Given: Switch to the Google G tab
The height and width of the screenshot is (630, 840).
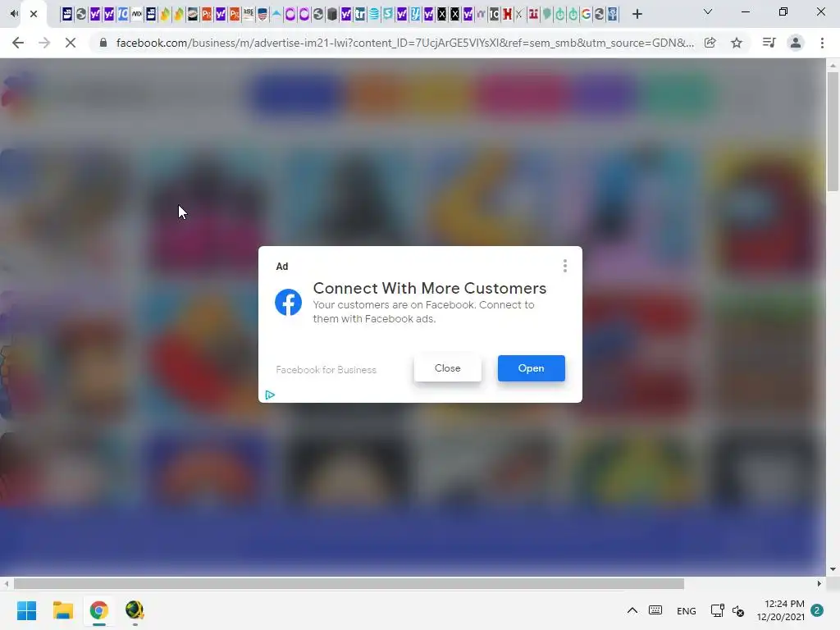Looking at the screenshot, I should (x=586, y=14).
